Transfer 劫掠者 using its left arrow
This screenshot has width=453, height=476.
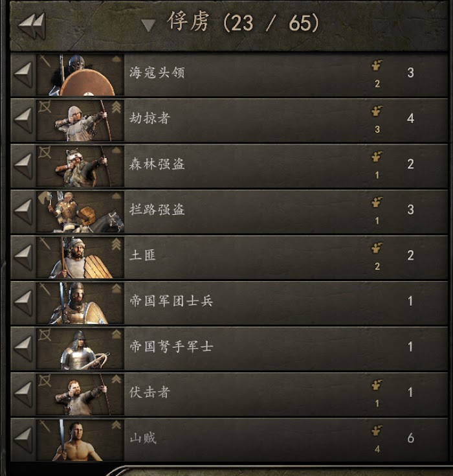pos(23,120)
